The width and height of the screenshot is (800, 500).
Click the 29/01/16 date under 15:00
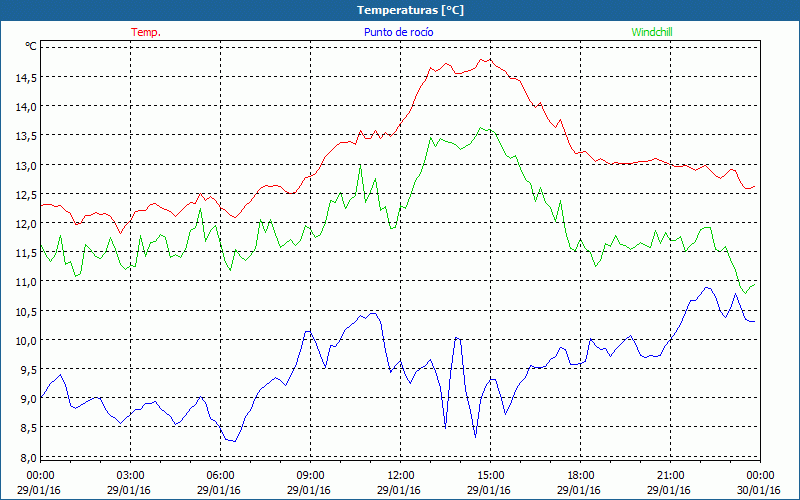489,490
